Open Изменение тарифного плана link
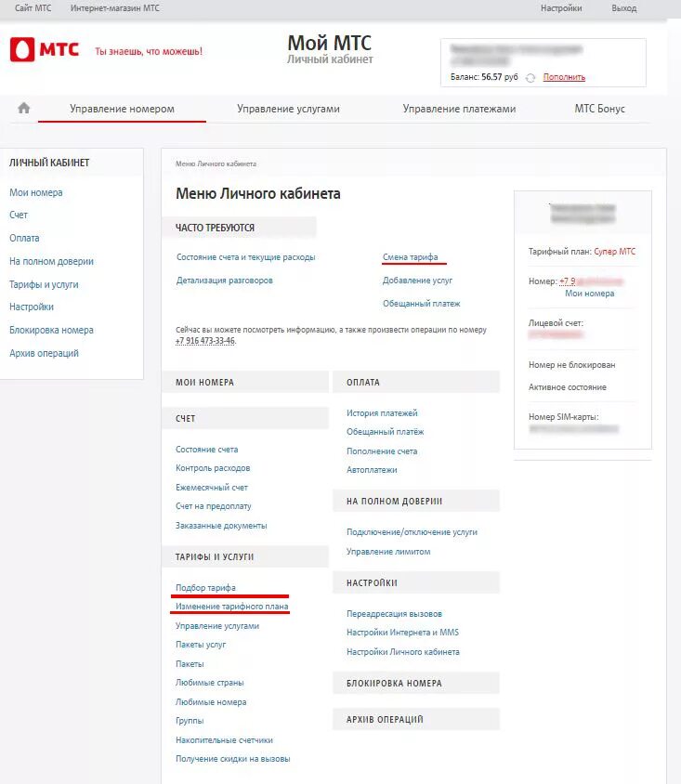This screenshot has height=784, width=681. click(x=232, y=606)
